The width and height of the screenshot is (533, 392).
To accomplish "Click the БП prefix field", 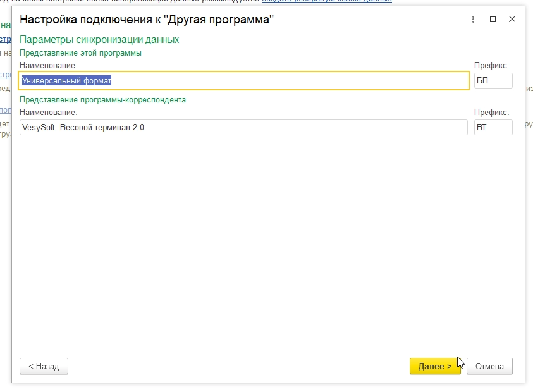I will 493,80.
